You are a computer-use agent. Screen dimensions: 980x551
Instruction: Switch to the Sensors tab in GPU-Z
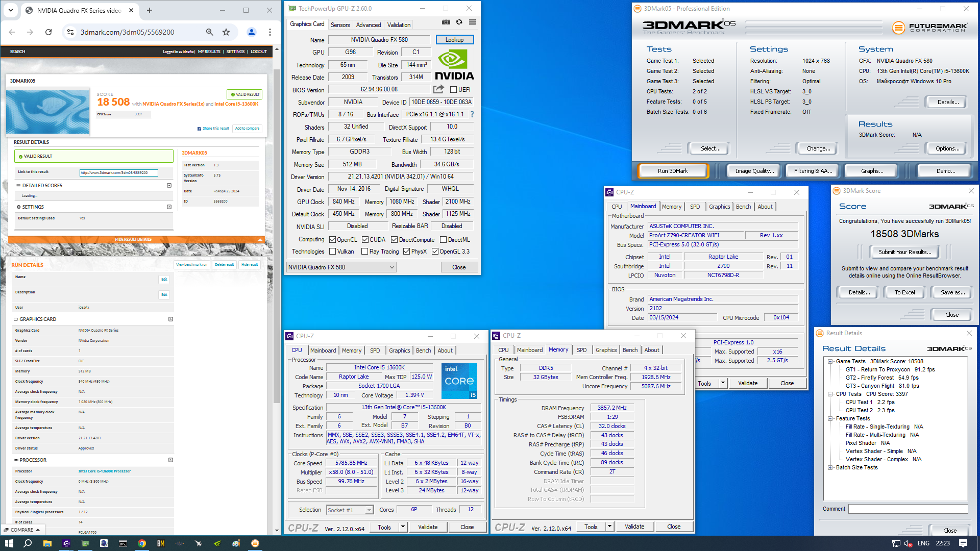coord(340,25)
